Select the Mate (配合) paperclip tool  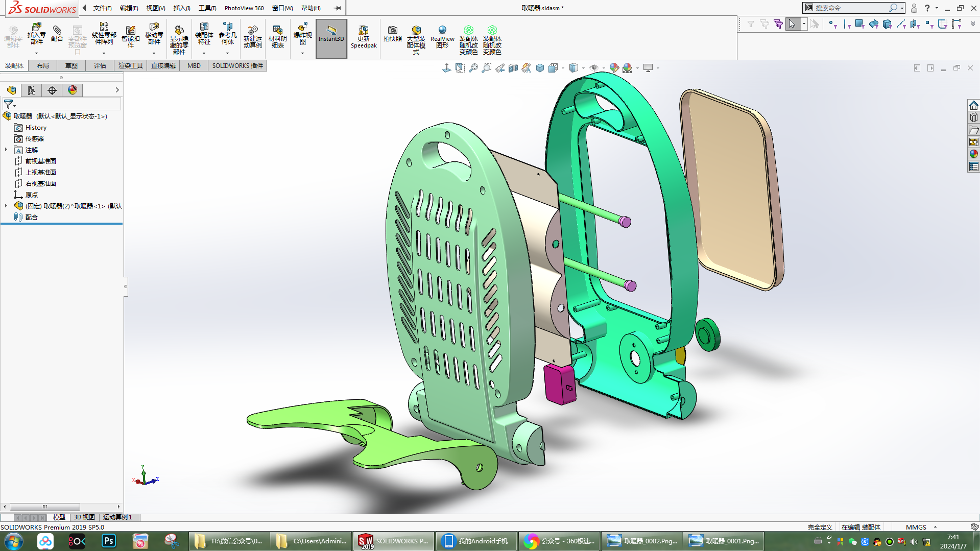click(x=57, y=33)
